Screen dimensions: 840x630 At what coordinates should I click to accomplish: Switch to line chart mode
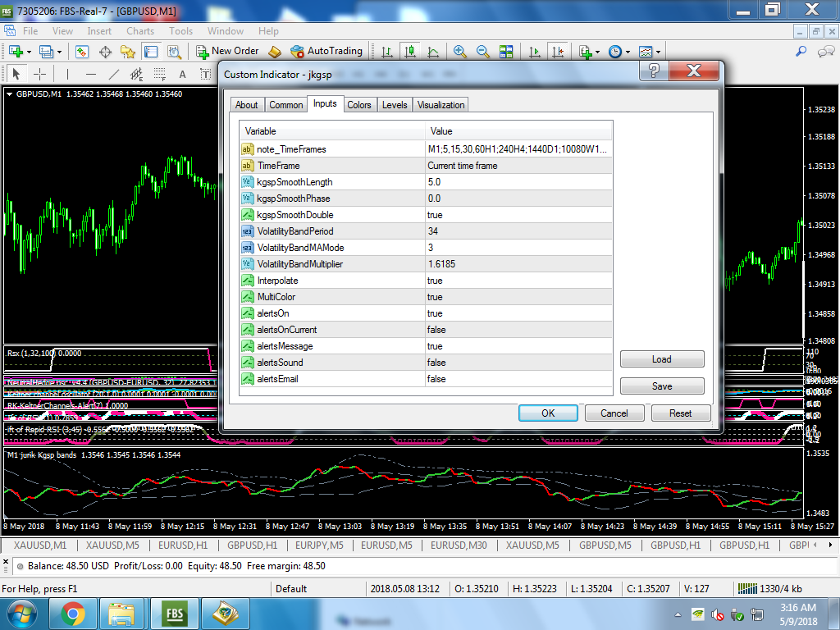click(x=433, y=52)
